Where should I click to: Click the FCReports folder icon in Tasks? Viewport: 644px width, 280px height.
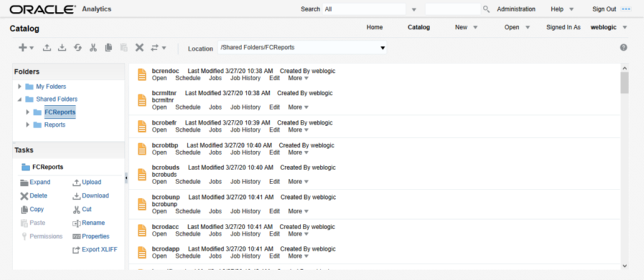pyautogui.click(x=26, y=167)
